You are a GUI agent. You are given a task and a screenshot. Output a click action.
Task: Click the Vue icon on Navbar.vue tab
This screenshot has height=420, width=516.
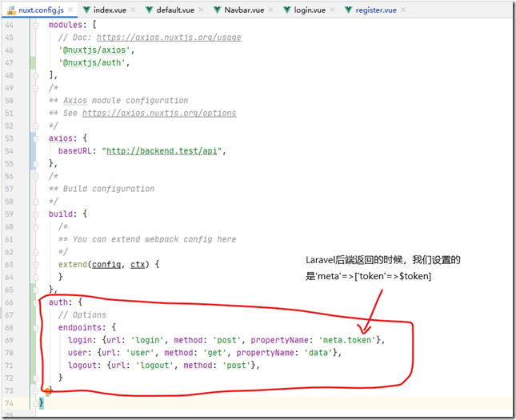tap(217, 10)
